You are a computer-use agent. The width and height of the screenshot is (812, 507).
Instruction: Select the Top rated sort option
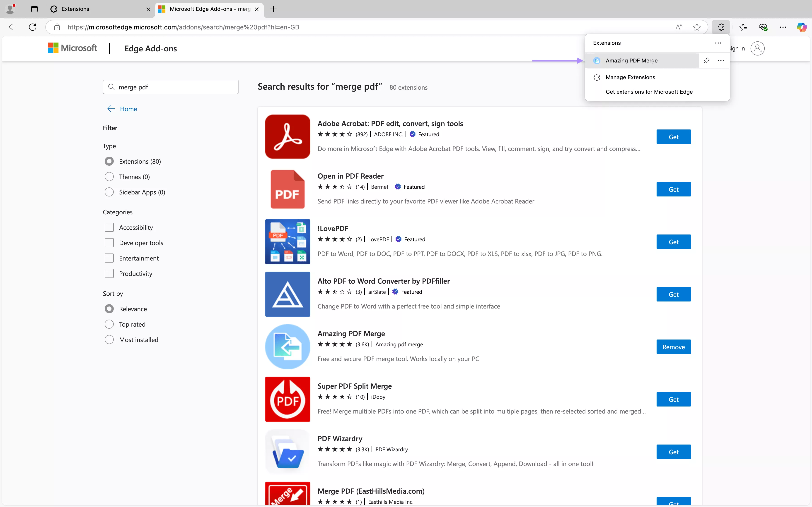point(109,324)
